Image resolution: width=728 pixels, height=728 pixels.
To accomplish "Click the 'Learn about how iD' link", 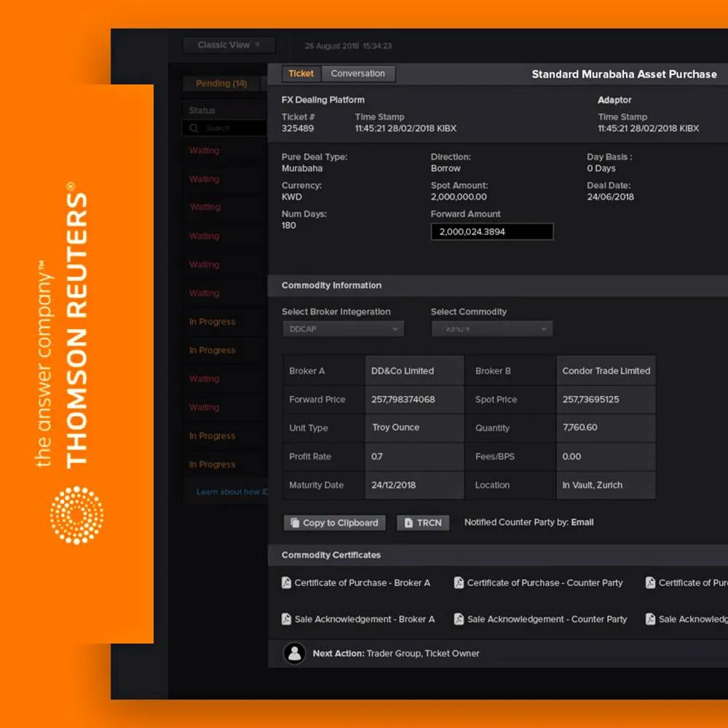I will click(x=232, y=491).
